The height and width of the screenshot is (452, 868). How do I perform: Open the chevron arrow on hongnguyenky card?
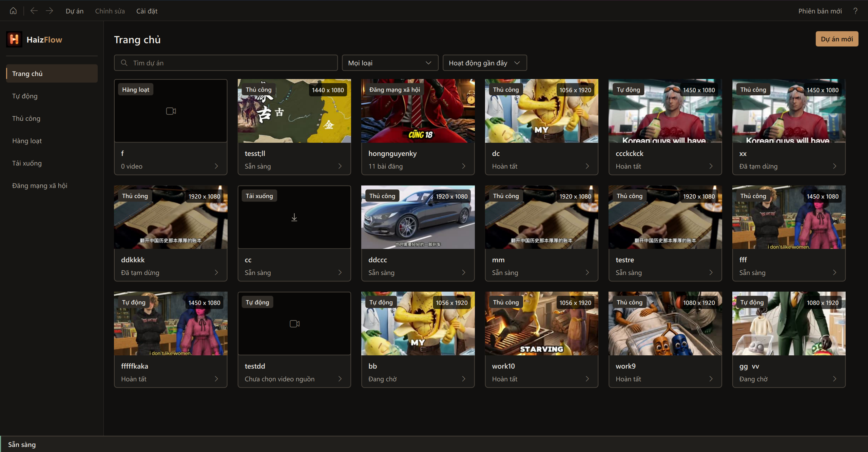pos(464,166)
